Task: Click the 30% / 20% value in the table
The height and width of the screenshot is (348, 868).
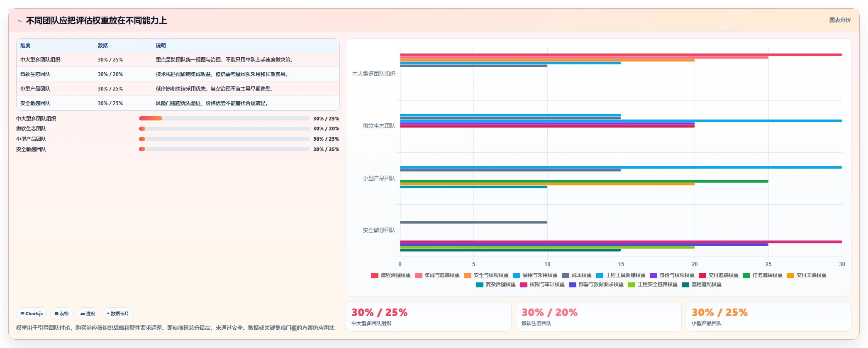Action: click(110, 74)
